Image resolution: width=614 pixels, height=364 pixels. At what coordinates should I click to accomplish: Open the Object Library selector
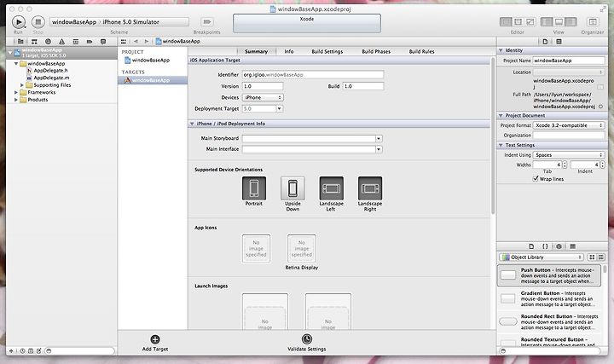(542, 257)
